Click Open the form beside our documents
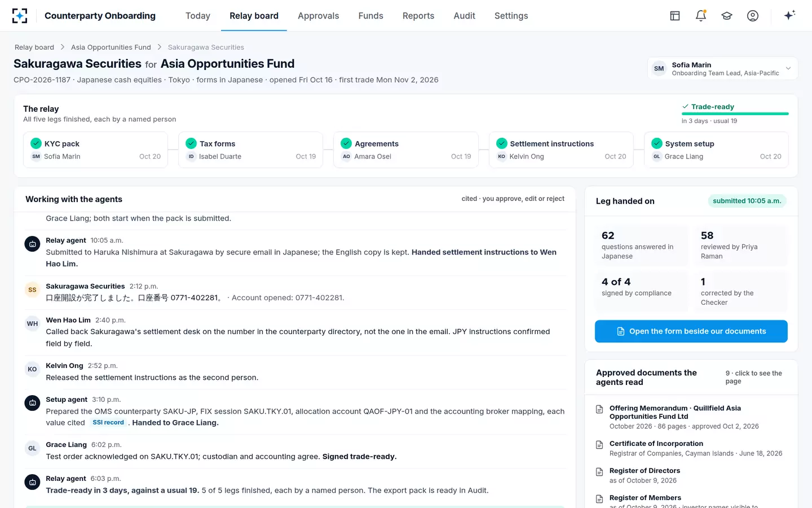Screen dimensions: 812x508 (691, 331)
